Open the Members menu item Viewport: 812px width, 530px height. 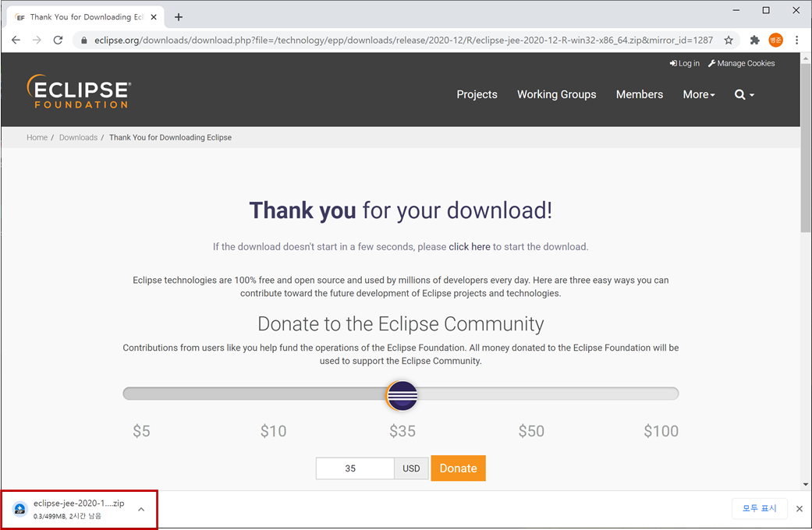[640, 94]
